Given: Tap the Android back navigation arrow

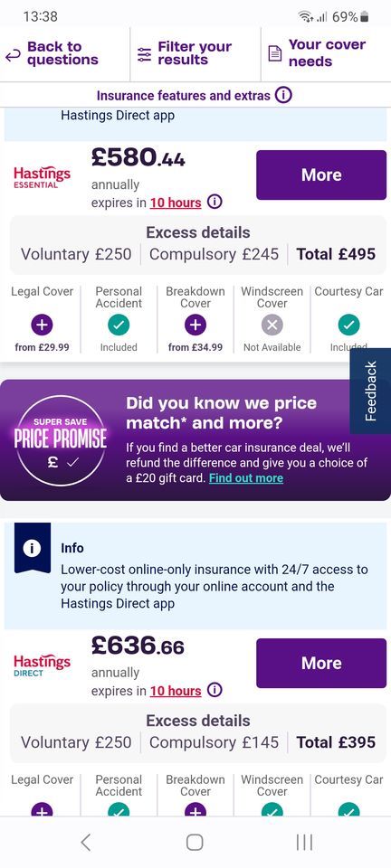Looking at the screenshot, I should point(85,842).
